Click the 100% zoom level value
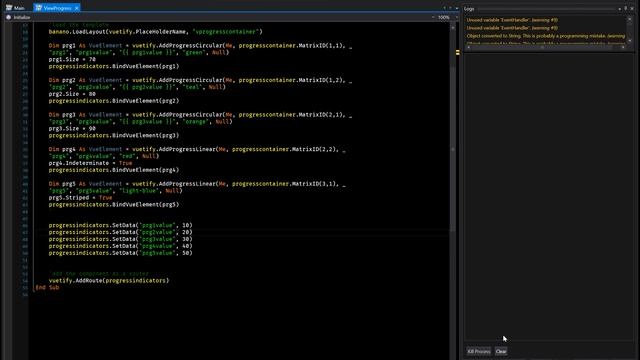Image resolution: width=640 pixels, height=360 pixels. [x=444, y=18]
